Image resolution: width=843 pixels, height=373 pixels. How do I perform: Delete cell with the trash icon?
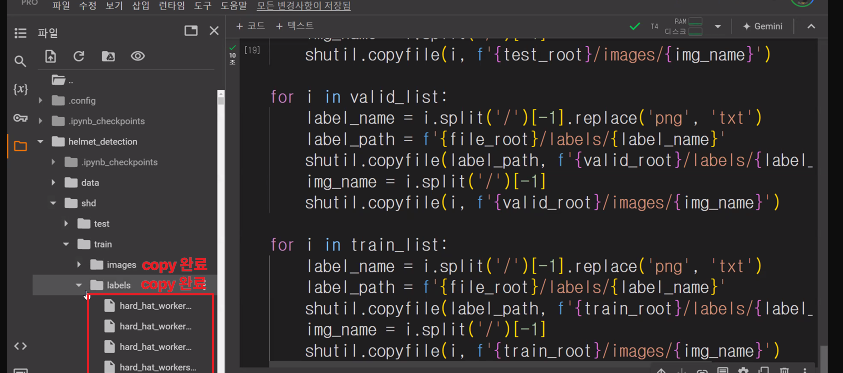pos(784,370)
